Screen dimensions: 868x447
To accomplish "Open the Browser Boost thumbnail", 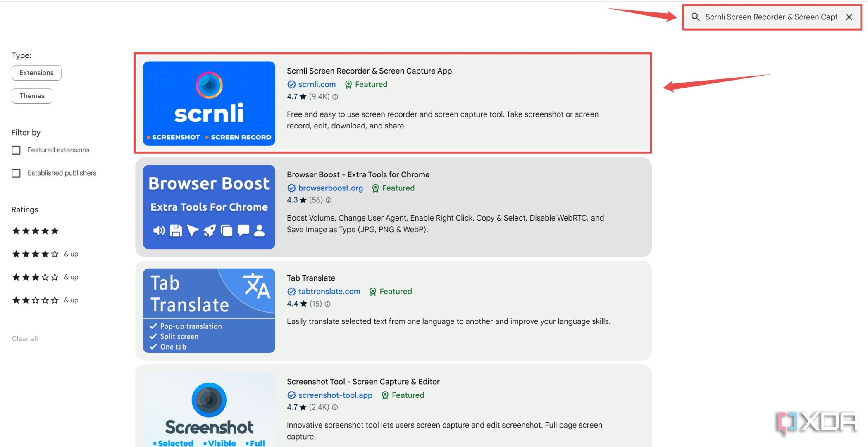I will pyautogui.click(x=209, y=207).
